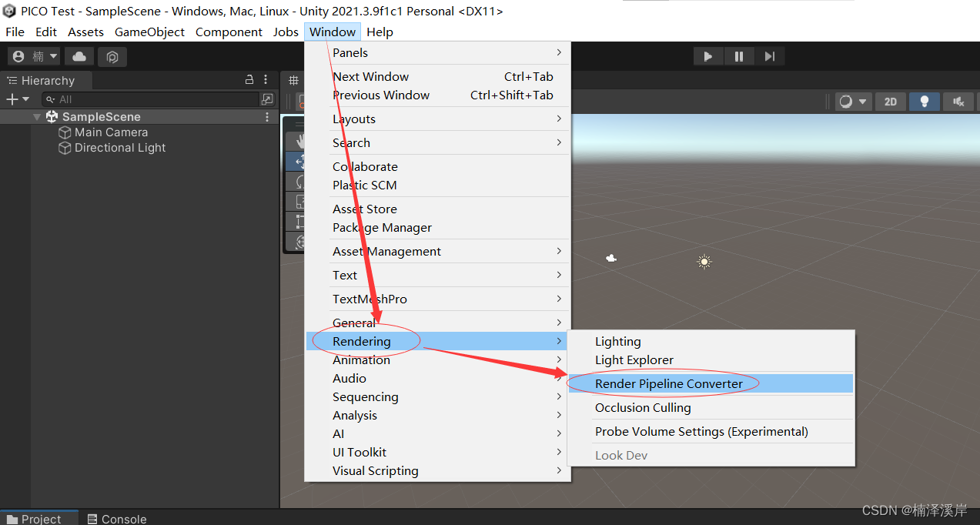This screenshot has height=525, width=980.
Task: Open Occlusion Culling window
Action: coord(711,407)
